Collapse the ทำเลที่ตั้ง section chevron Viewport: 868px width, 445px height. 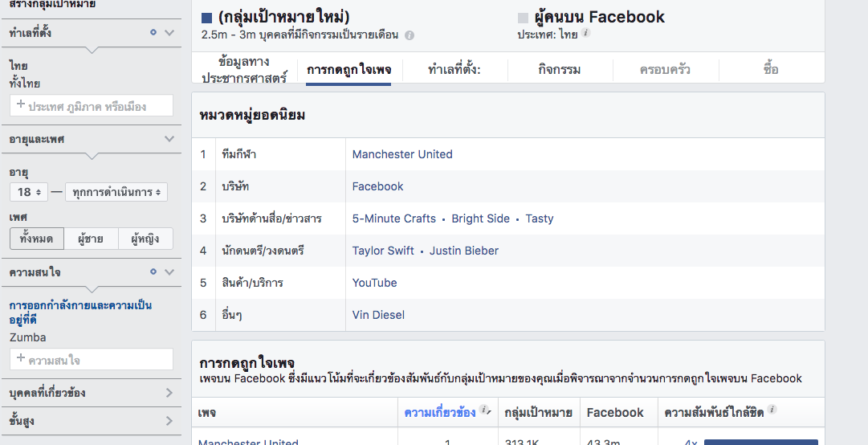[x=169, y=33]
